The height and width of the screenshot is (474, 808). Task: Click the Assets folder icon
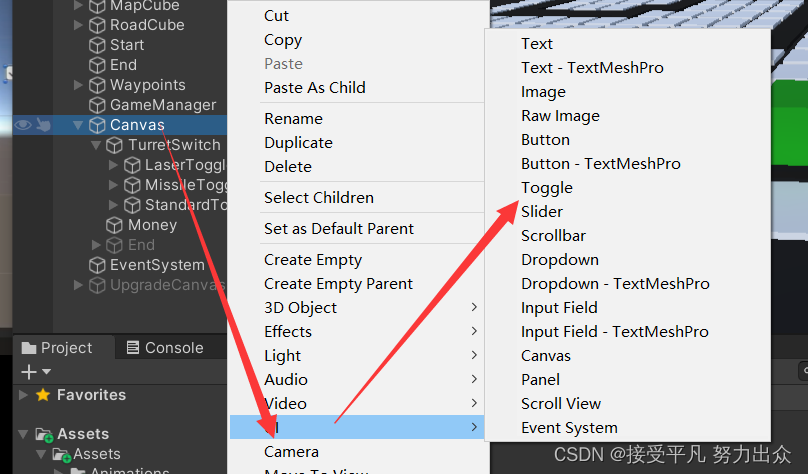(44, 435)
